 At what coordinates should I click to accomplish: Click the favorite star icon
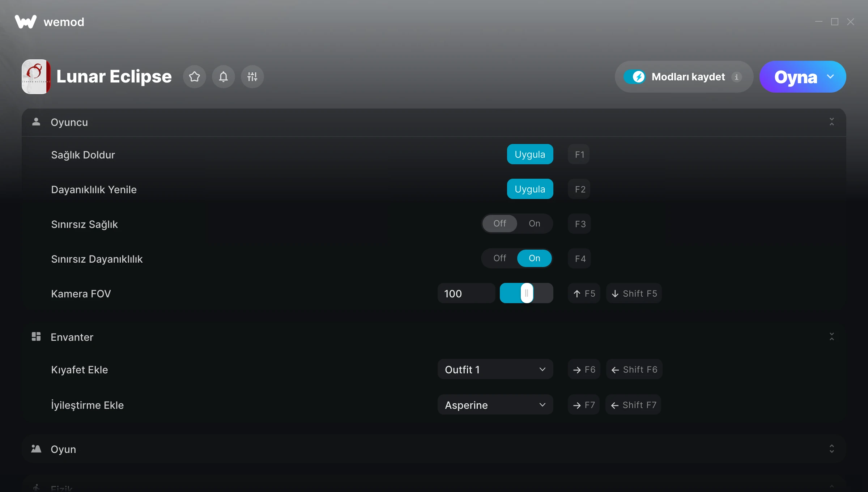click(x=195, y=77)
